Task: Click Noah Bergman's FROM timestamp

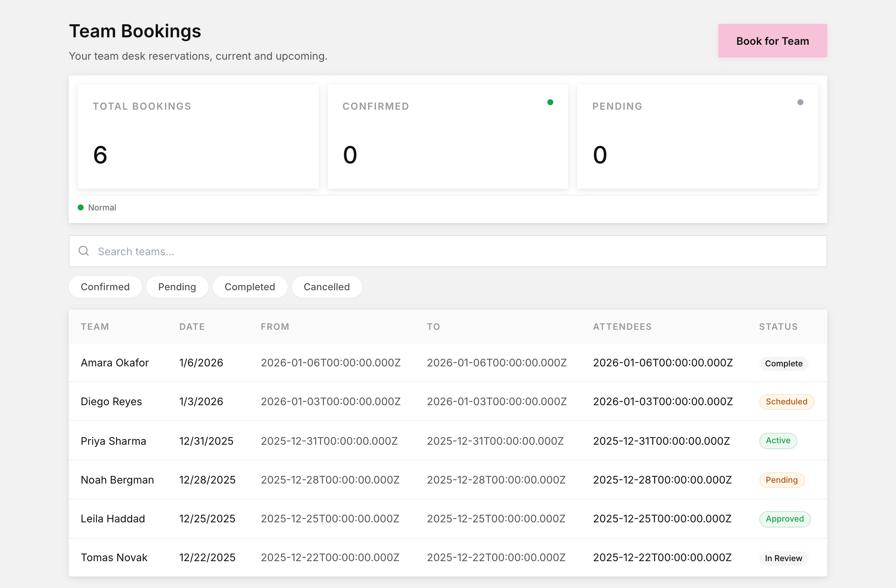Action: click(330, 480)
